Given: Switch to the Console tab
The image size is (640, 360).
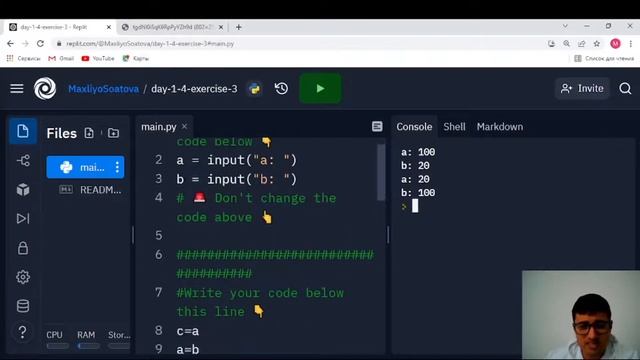Looking at the screenshot, I should [414, 127].
